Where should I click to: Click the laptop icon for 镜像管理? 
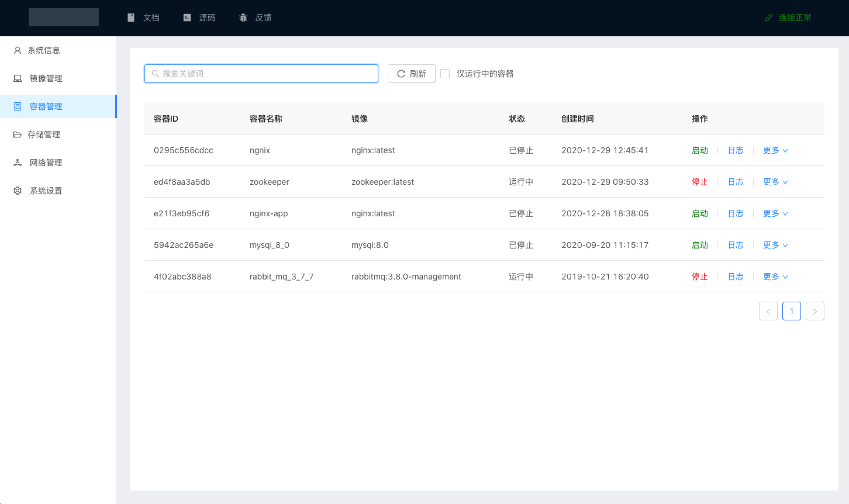(17, 78)
